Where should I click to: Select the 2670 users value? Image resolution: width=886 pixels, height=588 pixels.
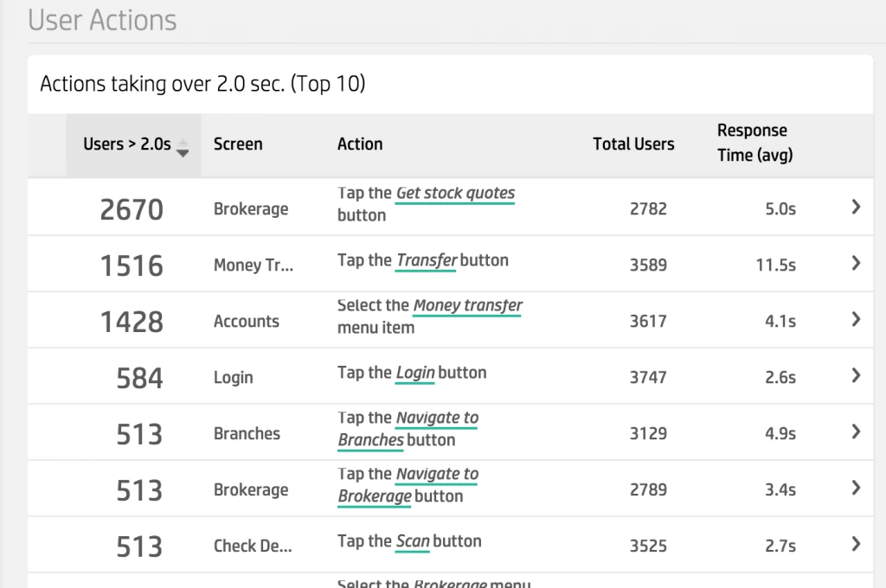[x=132, y=209]
